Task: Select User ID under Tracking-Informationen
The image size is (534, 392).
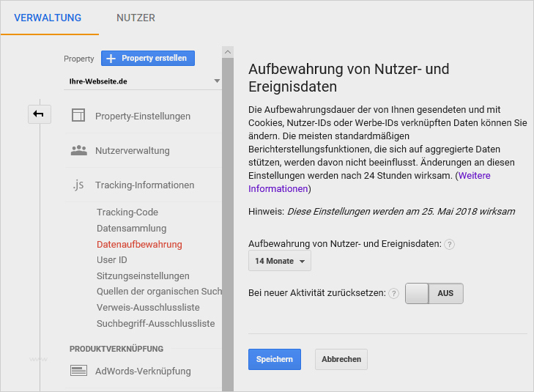Action: (x=112, y=260)
